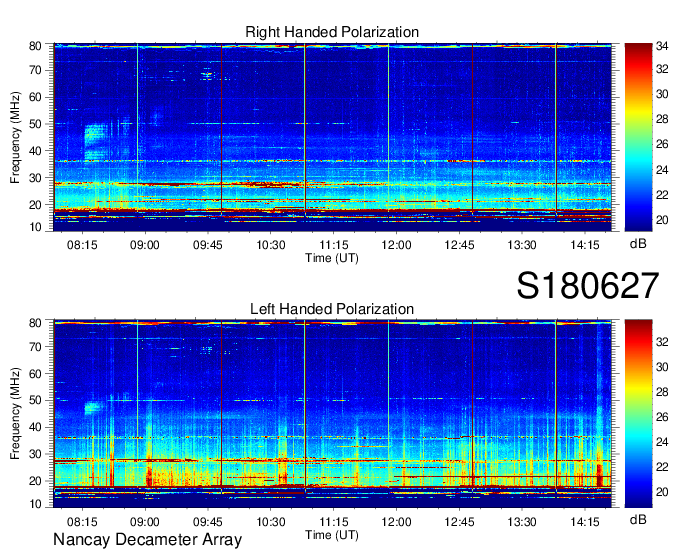Click the 12:45 tick on upper time axis

coord(459,245)
